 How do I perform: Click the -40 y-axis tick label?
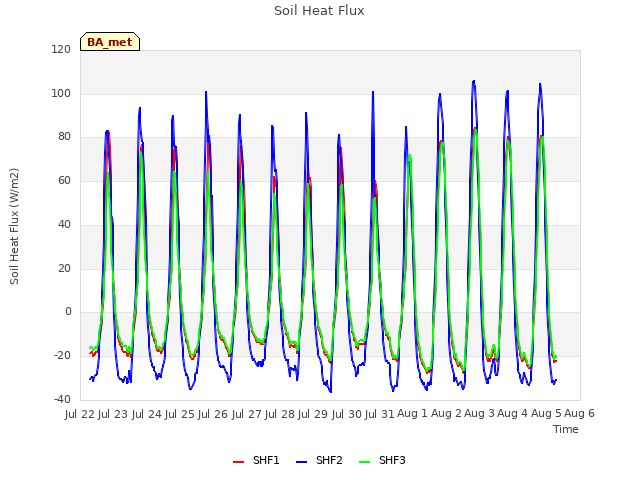(62, 399)
